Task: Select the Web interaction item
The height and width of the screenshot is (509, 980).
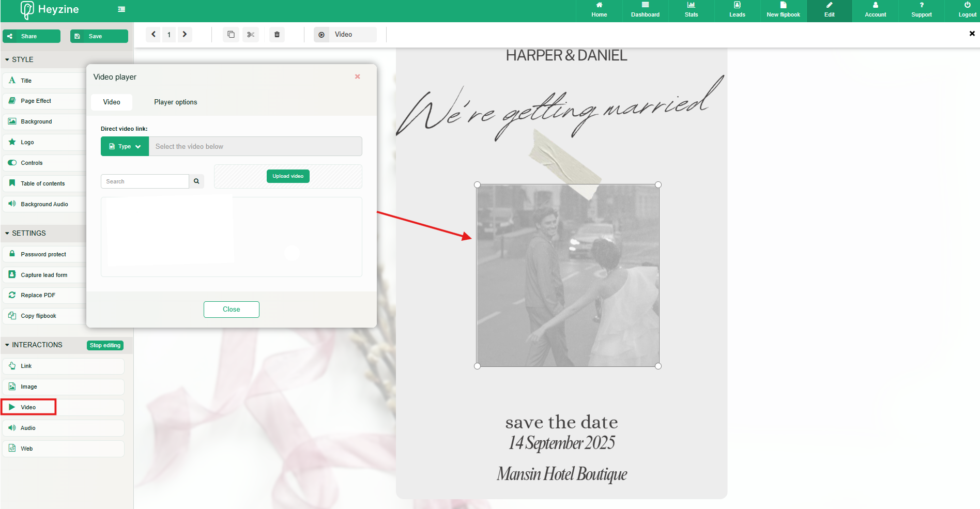Action: click(x=63, y=449)
